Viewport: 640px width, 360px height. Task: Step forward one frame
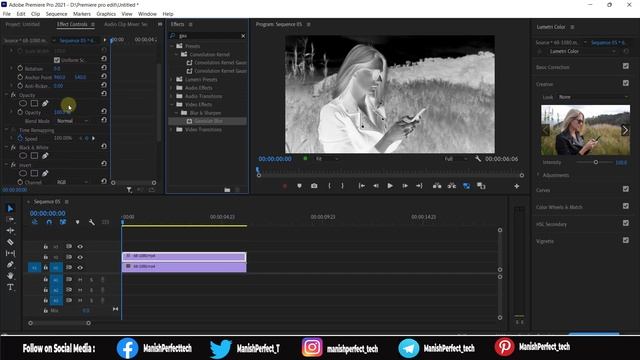[x=404, y=186]
